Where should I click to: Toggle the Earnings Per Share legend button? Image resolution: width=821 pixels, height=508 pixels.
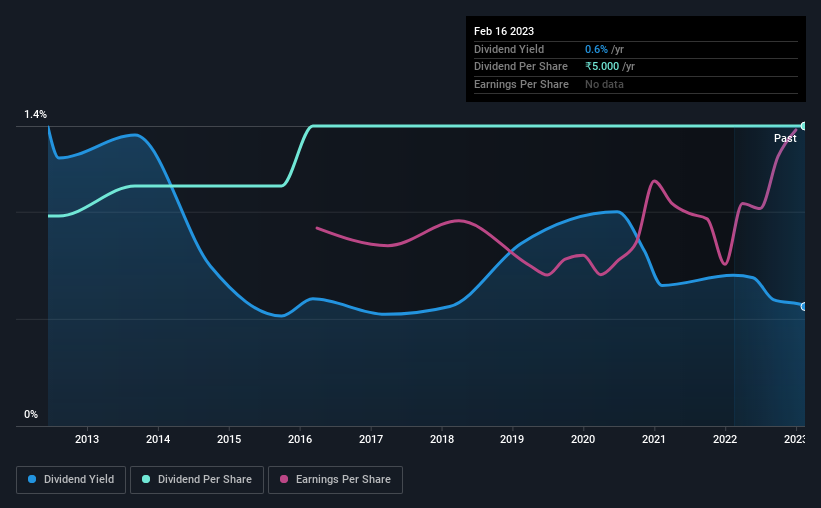tap(335, 480)
